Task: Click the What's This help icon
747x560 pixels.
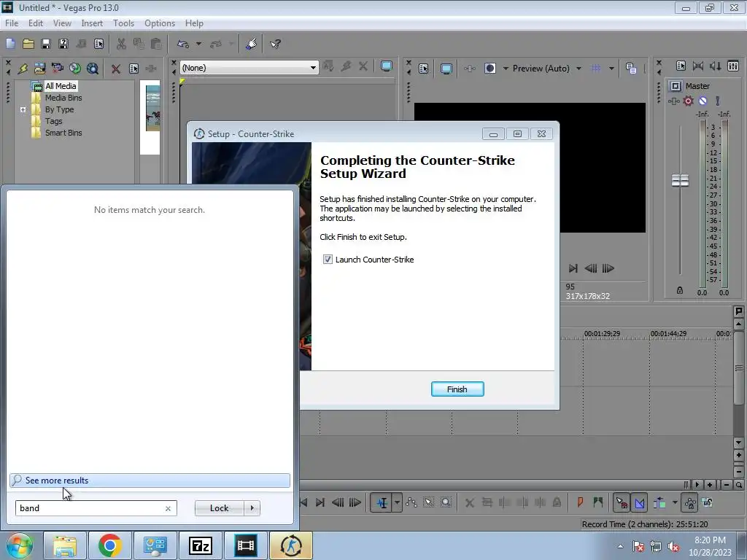Action: tap(275, 44)
